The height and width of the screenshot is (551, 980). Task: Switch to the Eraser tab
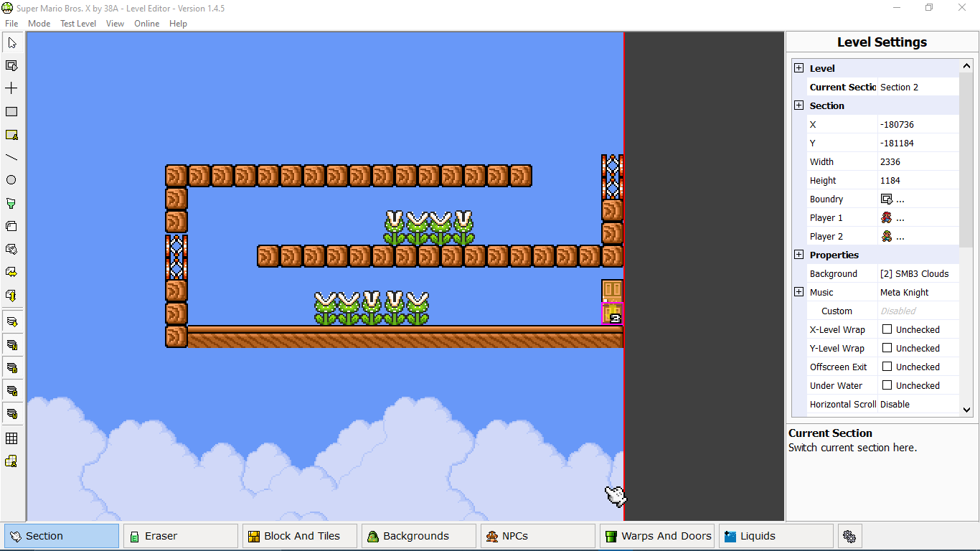[x=181, y=536]
